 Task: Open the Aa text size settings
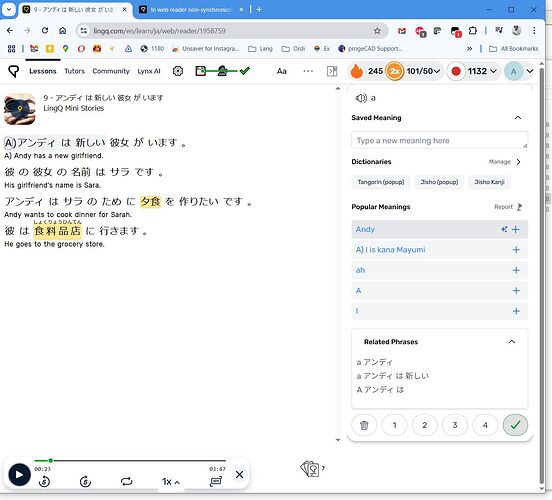pyautogui.click(x=281, y=71)
